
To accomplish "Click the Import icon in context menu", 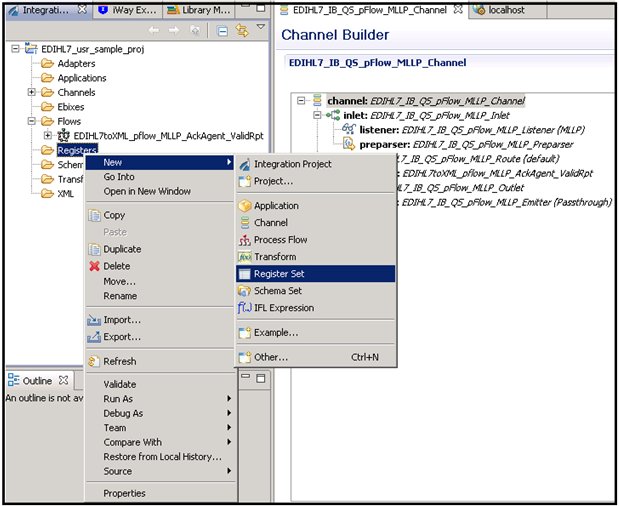I will coord(94,320).
